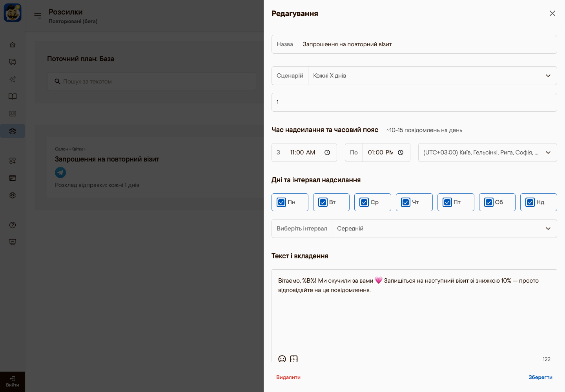Open the start time clock picker
Image resolution: width=565 pixels, height=392 pixels.
327,152
